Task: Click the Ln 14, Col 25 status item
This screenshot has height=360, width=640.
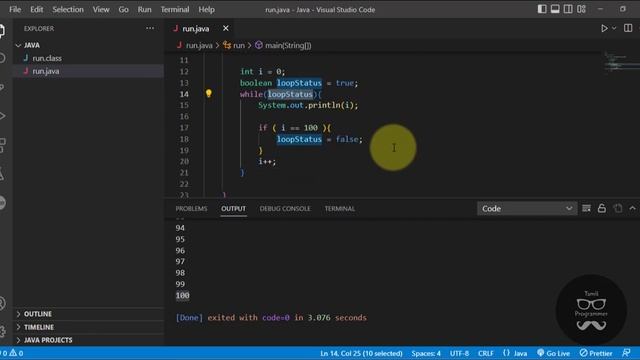Action: 361,353
